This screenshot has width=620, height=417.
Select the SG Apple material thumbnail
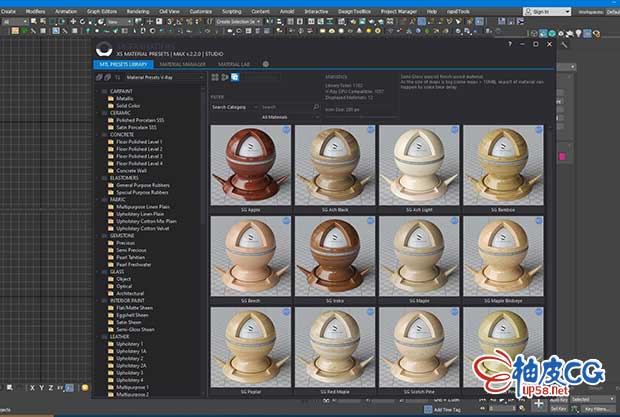(x=250, y=165)
